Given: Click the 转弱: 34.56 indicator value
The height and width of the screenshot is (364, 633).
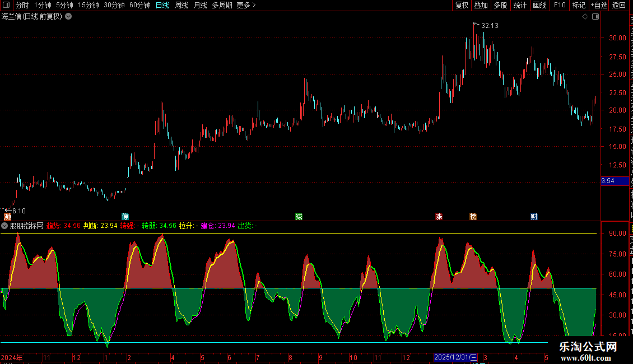Looking at the screenshot, I should (159, 226).
